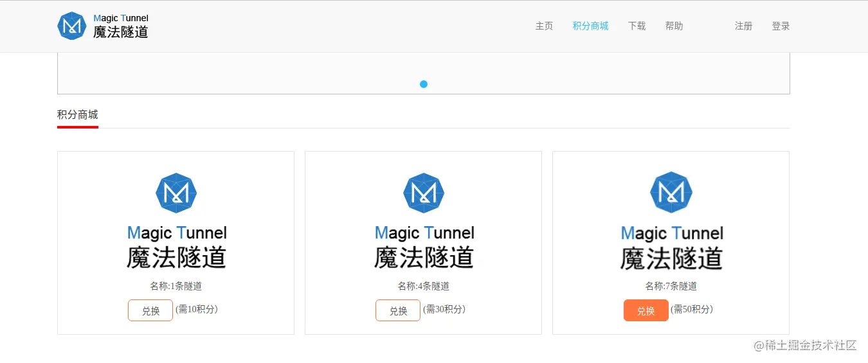The width and height of the screenshot is (868, 363).
Task: Click the (需30积分) cost label
Action: 444,309
